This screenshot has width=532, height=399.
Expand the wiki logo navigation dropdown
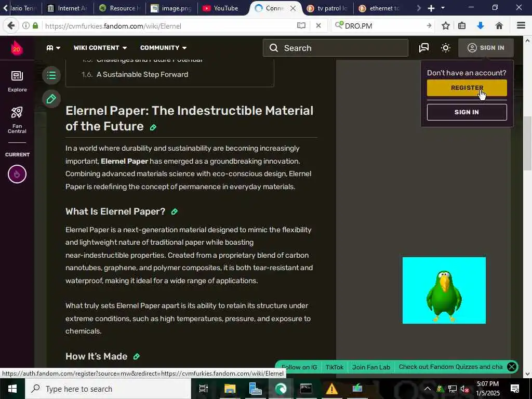coord(54,48)
